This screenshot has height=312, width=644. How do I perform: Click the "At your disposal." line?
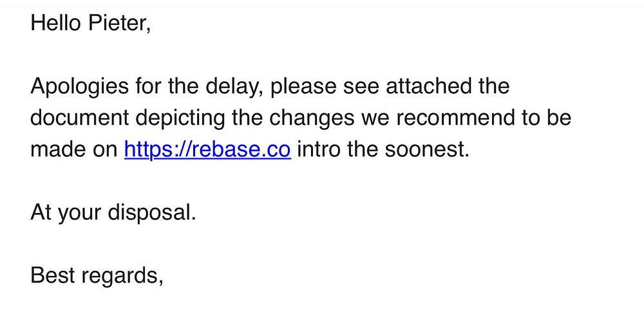[x=113, y=213]
